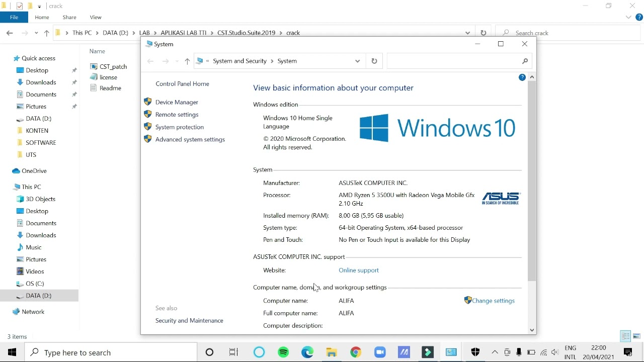This screenshot has height=362, width=644.
Task: Open Videos folder under This PC
Action: pyautogui.click(x=35, y=271)
